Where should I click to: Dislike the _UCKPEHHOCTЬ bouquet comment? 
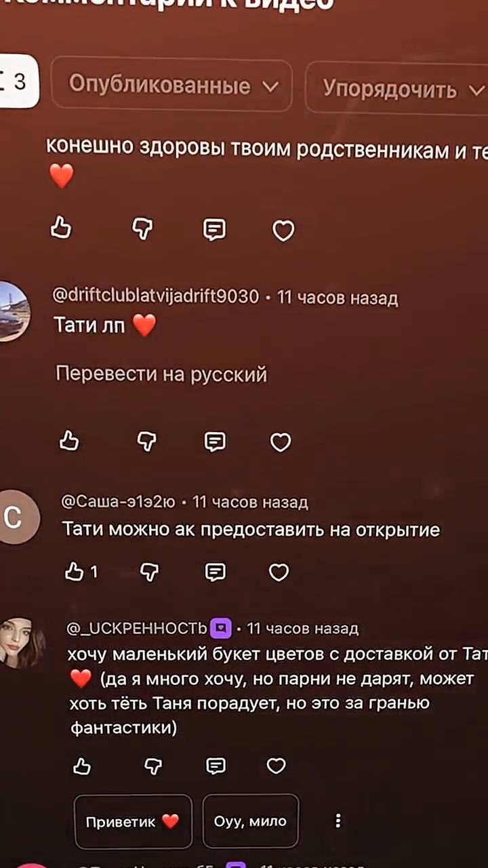click(x=154, y=766)
